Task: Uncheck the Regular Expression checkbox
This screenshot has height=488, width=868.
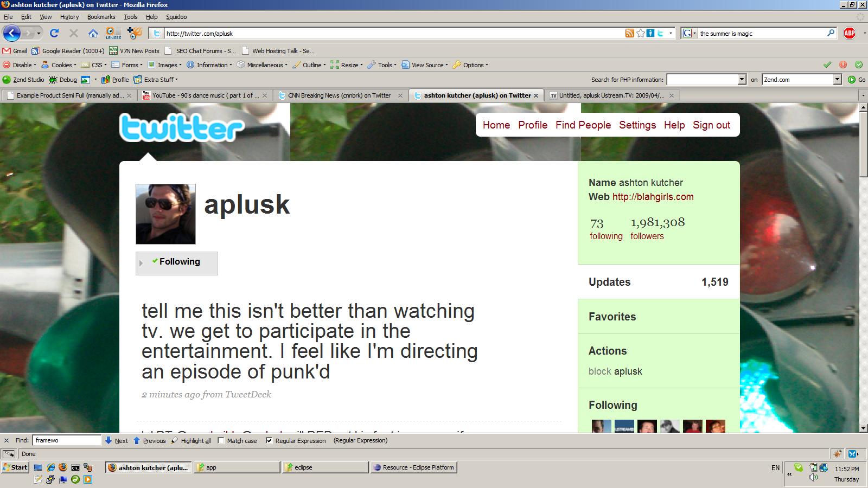Action: pos(269,441)
